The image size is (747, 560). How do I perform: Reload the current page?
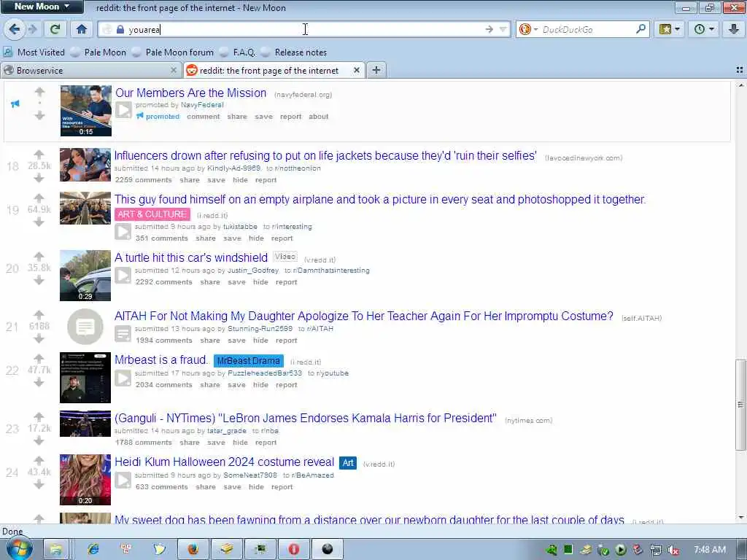click(x=55, y=29)
